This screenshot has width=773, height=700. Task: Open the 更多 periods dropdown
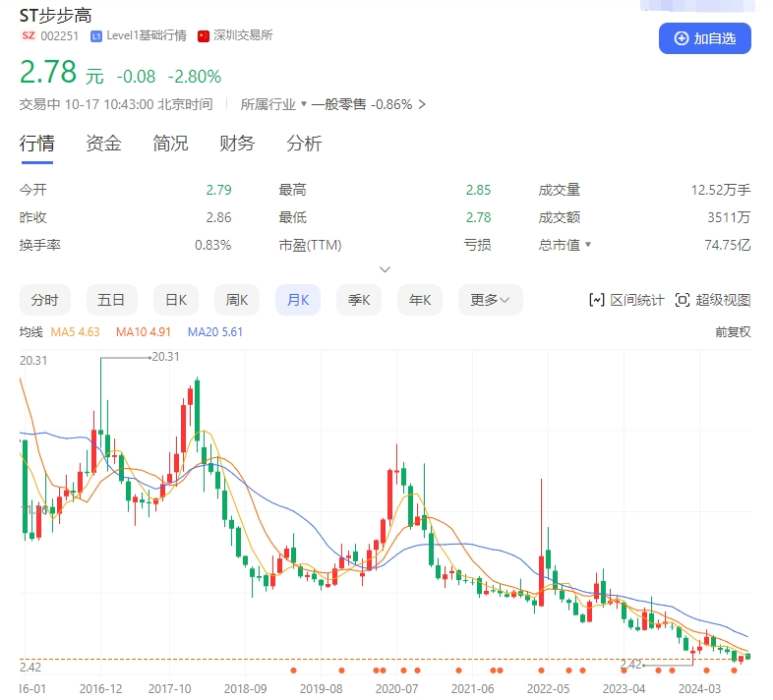pos(491,300)
